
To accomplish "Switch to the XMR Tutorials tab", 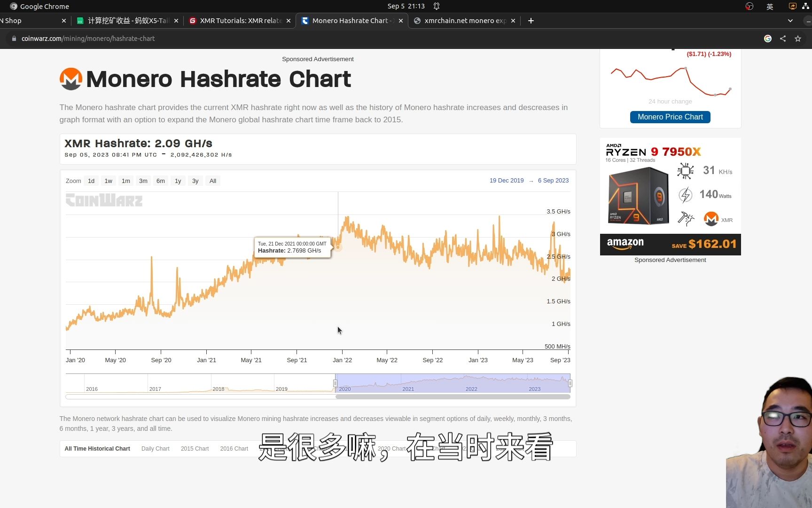I will (x=240, y=21).
